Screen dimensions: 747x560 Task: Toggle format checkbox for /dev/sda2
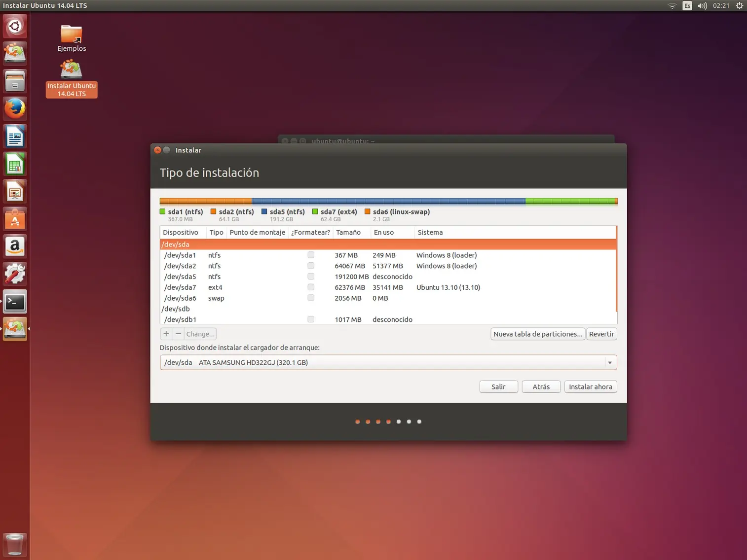point(311,266)
